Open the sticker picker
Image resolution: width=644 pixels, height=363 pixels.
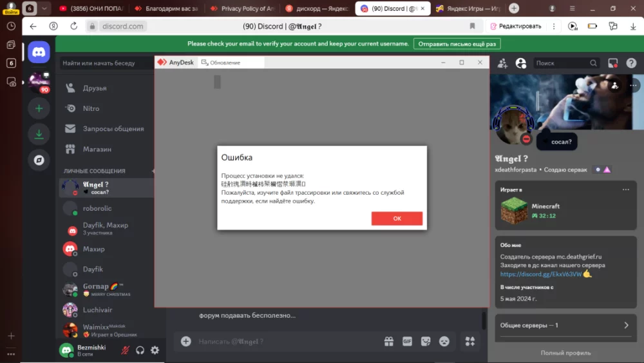[x=426, y=342]
